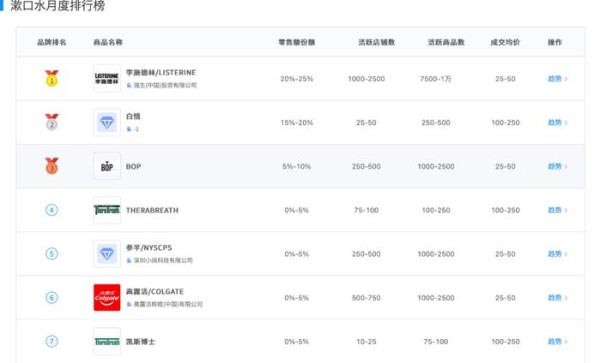
Task: Click the BOP brand logo
Action: tap(107, 166)
